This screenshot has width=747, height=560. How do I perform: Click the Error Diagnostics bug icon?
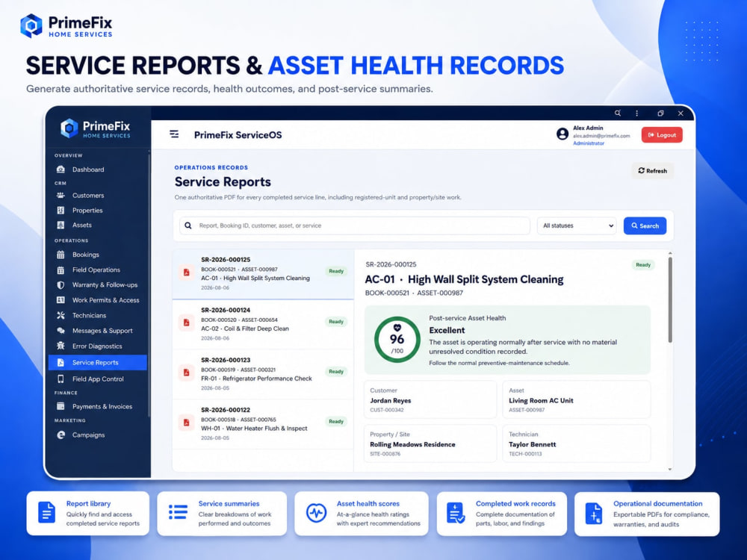click(x=61, y=346)
